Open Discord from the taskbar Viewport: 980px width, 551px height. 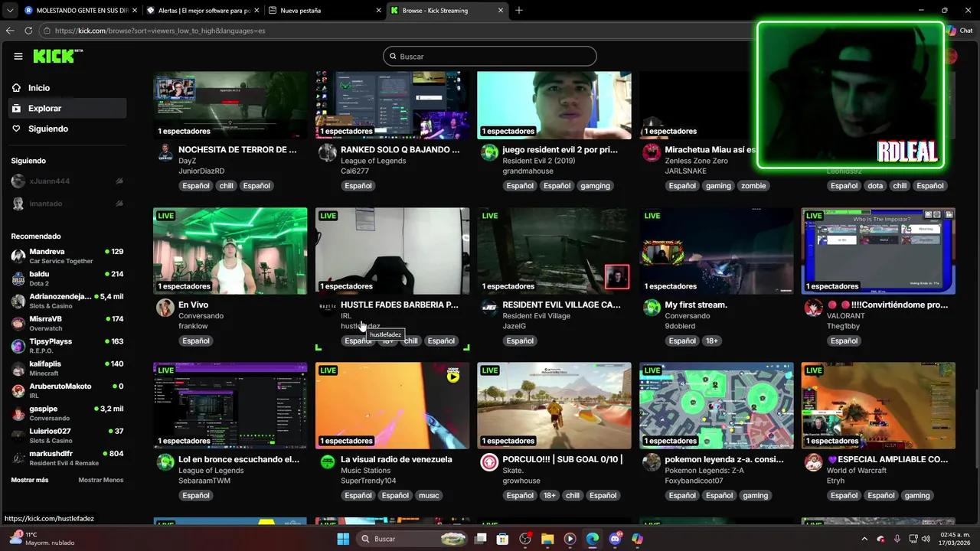[616, 539]
